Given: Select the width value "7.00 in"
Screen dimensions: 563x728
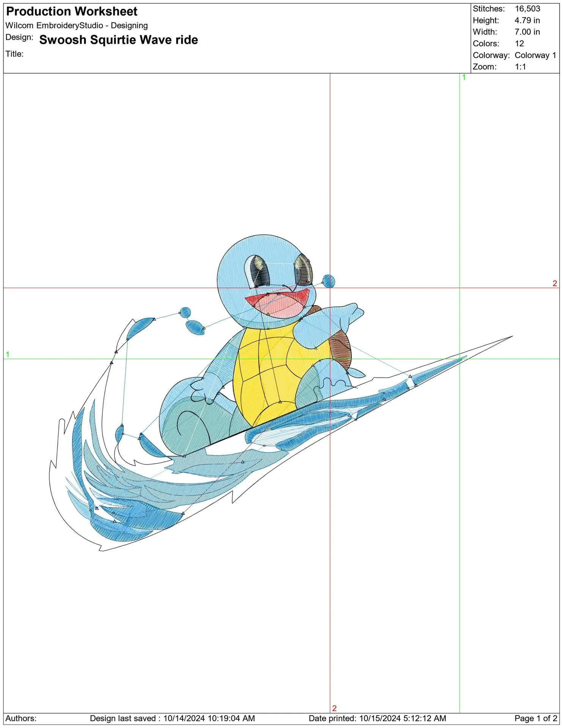Looking at the screenshot, I should click(x=527, y=32).
